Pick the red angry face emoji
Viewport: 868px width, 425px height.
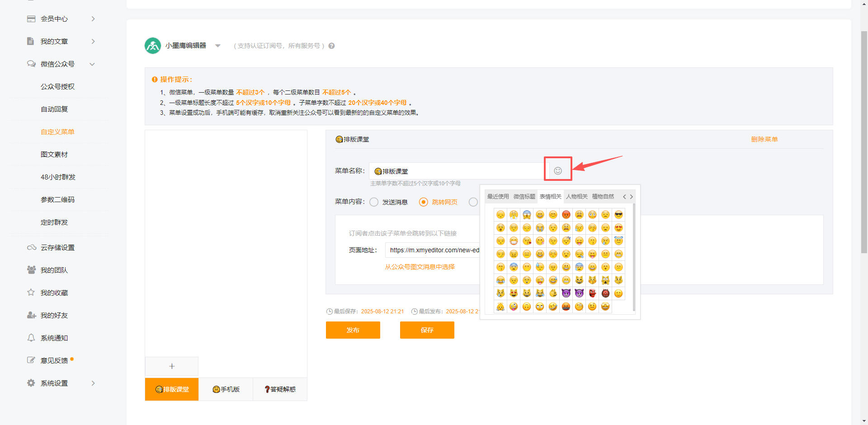(x=566, y=215)
